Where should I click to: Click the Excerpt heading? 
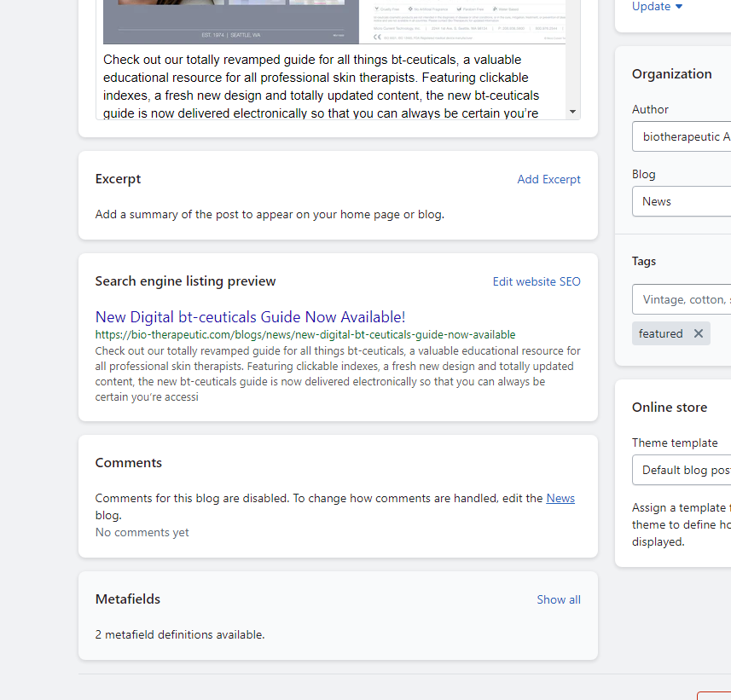118,179
